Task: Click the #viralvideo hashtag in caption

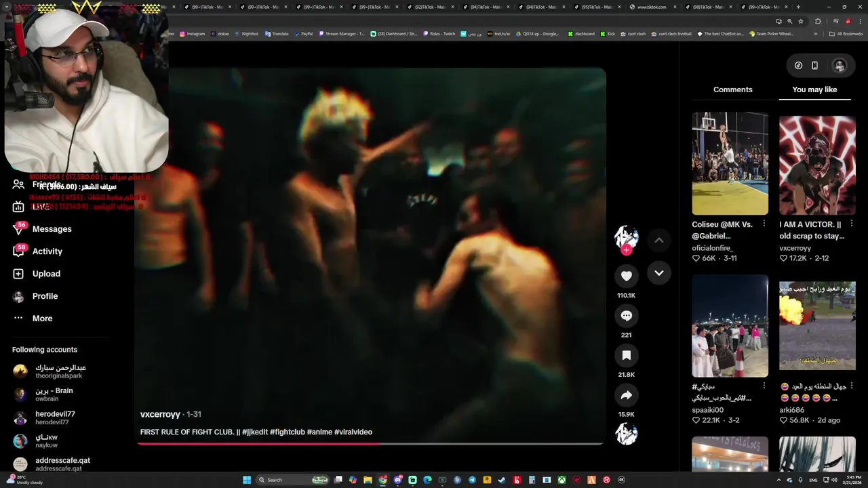Action: [353, 432]
